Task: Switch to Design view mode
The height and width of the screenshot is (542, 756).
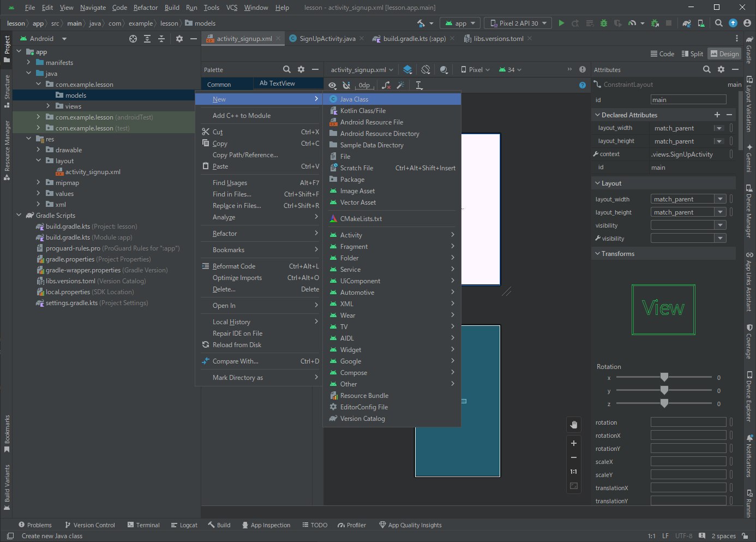Action: coord(724,53)
